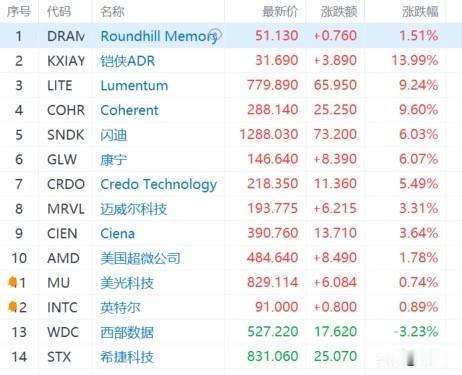
Task: Sort by the 最新价 column header
Action: 280,12
